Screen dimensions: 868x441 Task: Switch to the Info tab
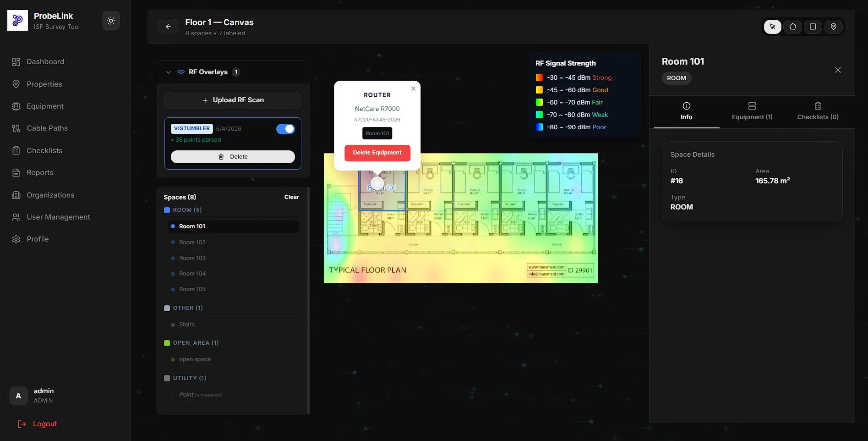[686, 111]
